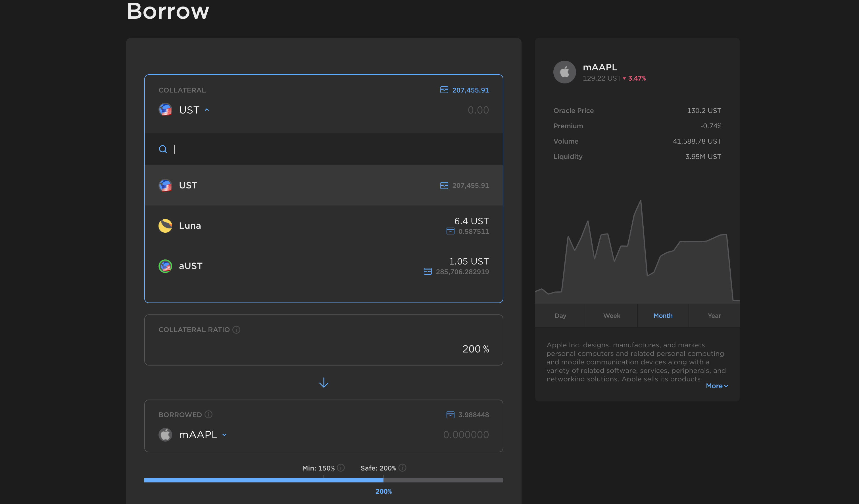Image resolution: width=859 pixels, height=504 pixels.
Task: Click the collateral wallet balance icon
Action: 444,90
